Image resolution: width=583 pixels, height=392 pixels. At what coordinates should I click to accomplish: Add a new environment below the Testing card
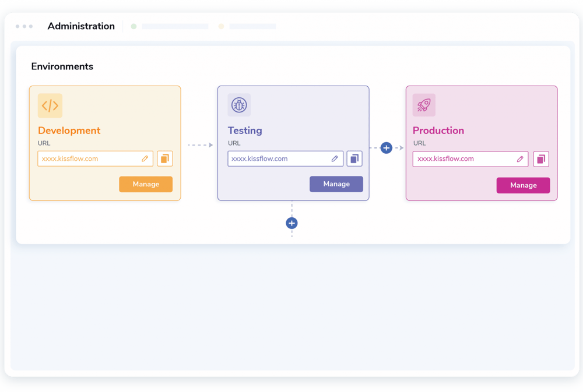click(291, 223)
